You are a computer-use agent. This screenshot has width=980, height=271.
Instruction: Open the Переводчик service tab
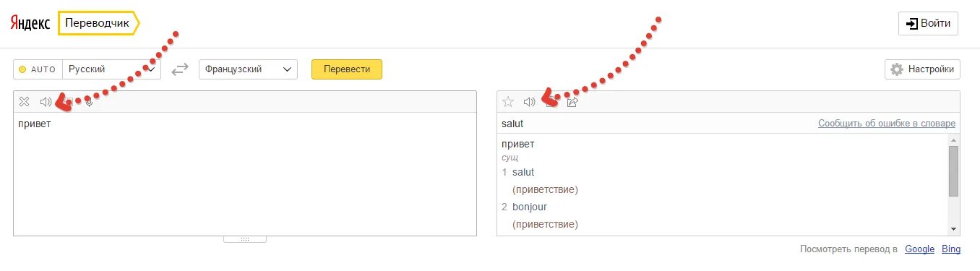98,23
